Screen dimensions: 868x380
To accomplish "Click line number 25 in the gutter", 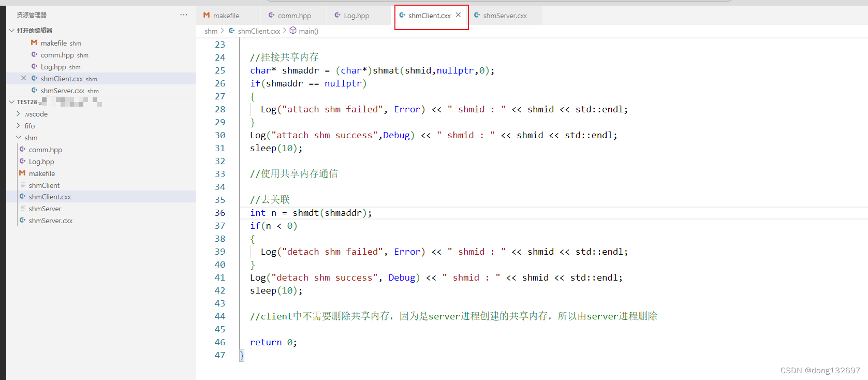I will (220, 70).
